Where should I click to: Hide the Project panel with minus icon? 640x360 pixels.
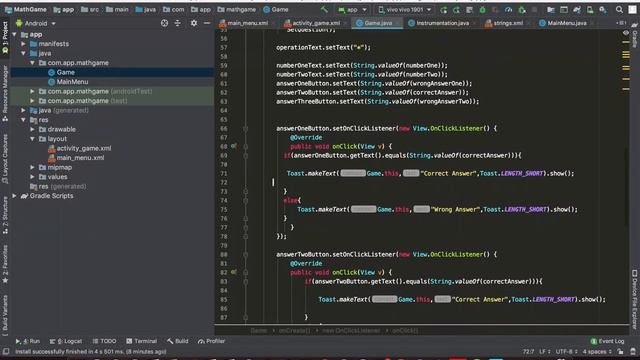click(207, 23)
